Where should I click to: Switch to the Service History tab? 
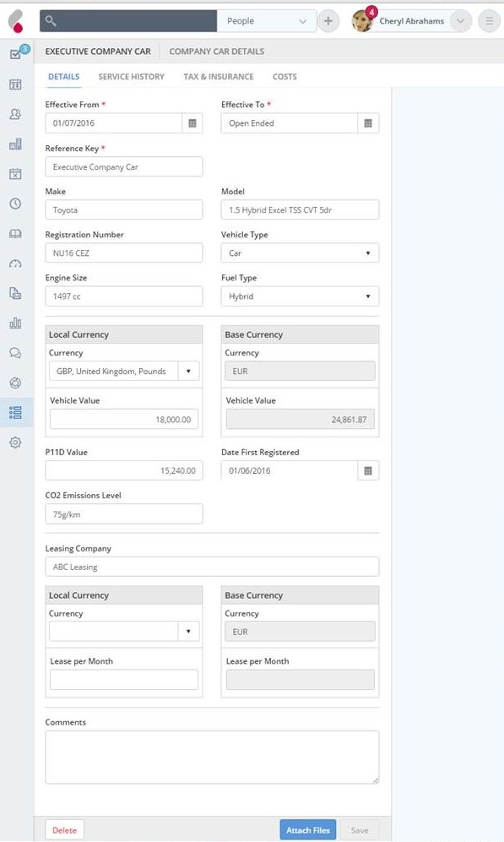(132, 77)
